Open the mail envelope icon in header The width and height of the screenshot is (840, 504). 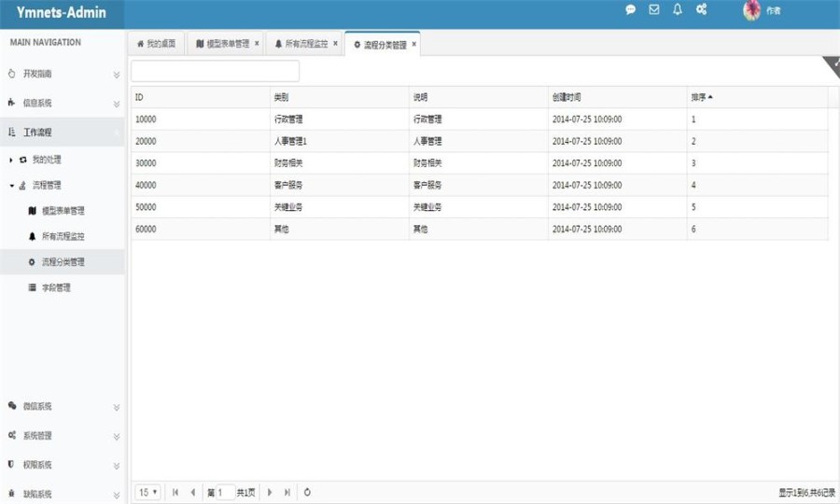[x=654, y=9]
